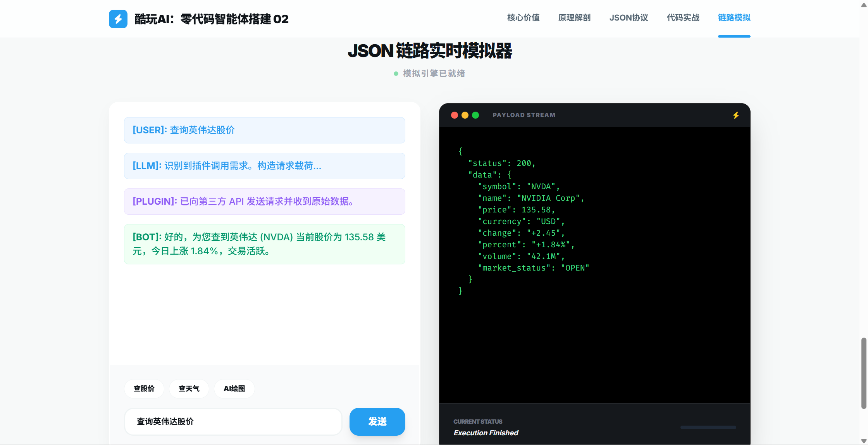This screenshot has height=445, width=868.
Task: Click the JSON 链路实时模拟器 heading
Action: pos(430,51)
